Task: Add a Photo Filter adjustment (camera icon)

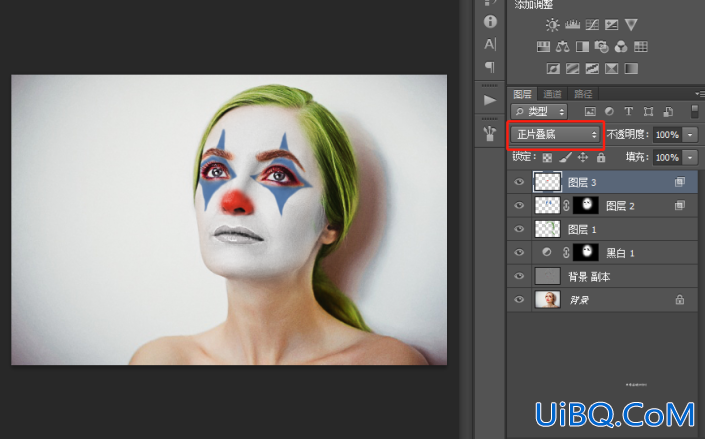Action: point(602,47)
